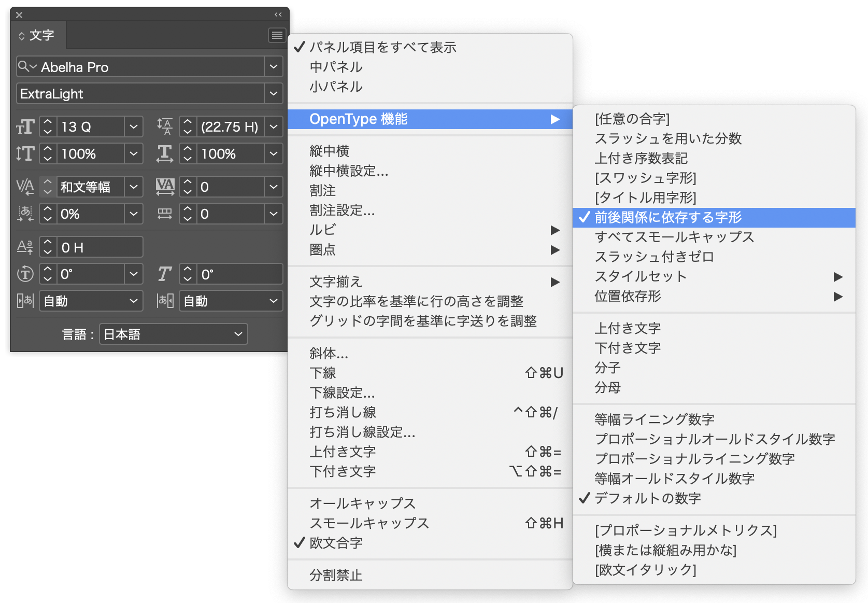Click the kerning icon

(25, 187)
